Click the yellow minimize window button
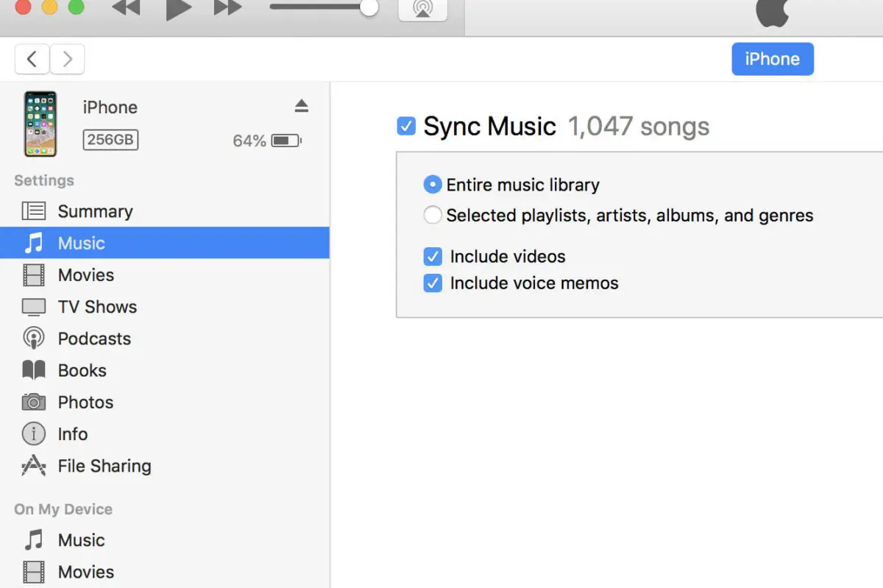This screenshot has height=588, width=883. click(x=49, y=7)
